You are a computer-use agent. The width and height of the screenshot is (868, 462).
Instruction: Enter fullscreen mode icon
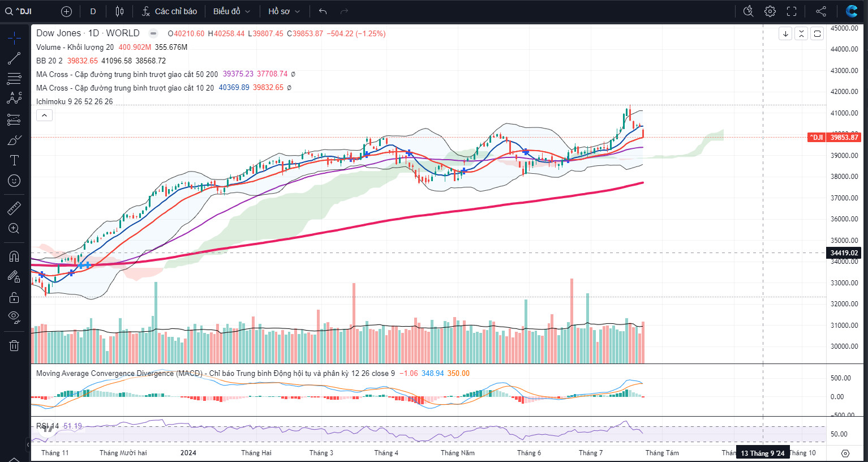click(x=792, y=11)
